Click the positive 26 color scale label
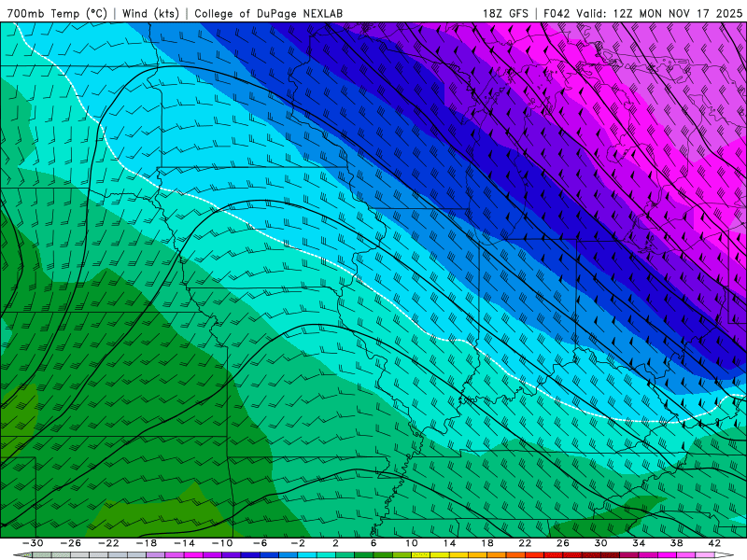The width and height of the screenshot is (747, 560). tap(563, 543)
